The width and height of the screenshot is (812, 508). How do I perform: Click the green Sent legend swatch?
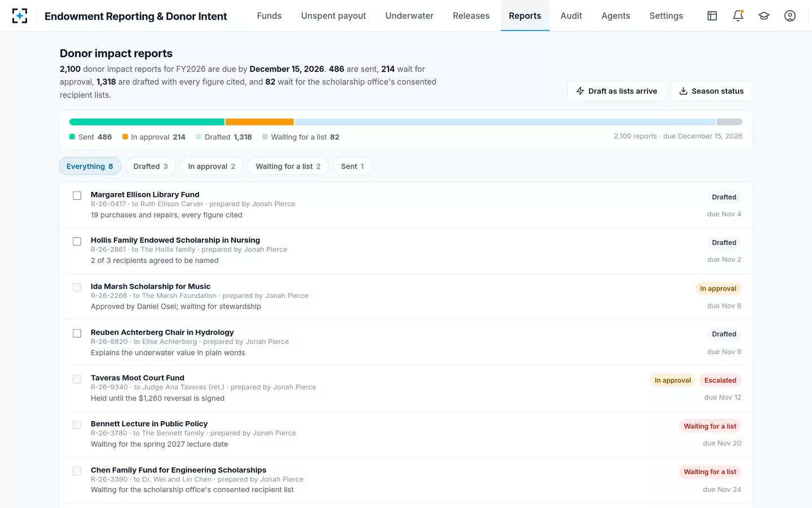click(72, 137)
